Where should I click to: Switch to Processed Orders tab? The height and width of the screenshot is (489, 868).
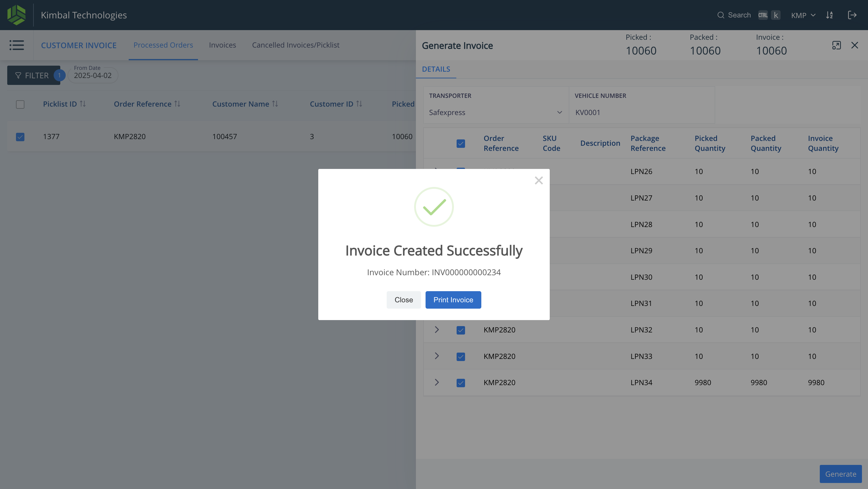(x=163, y=45)
